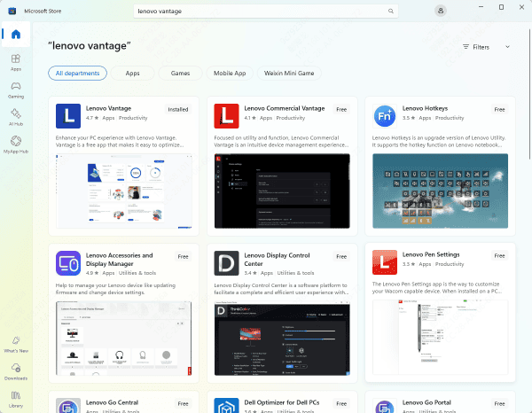Click the Lenovo Go Central icon
The height and width of the screenshot is (413, 532).
point(68,406)
